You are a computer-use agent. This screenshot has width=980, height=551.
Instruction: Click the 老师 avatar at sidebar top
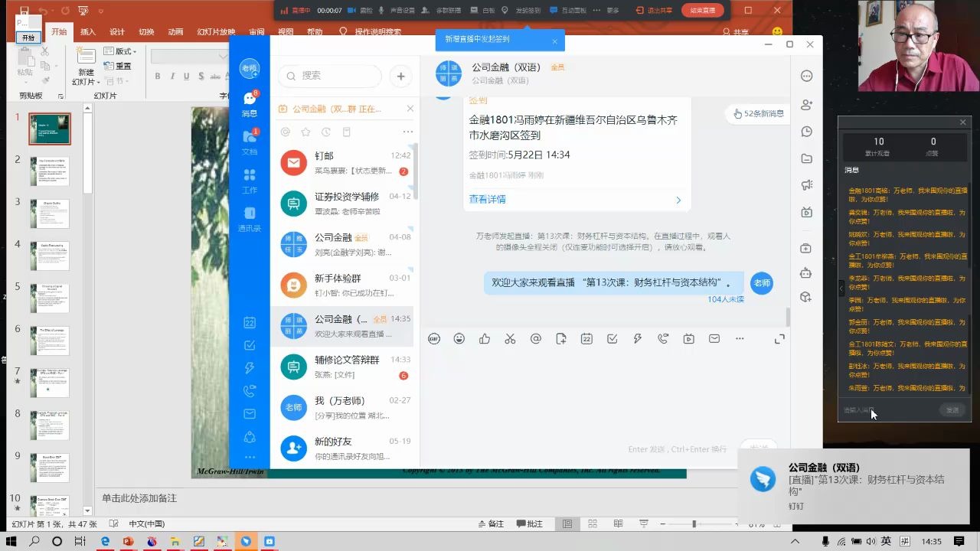[250, 68]
